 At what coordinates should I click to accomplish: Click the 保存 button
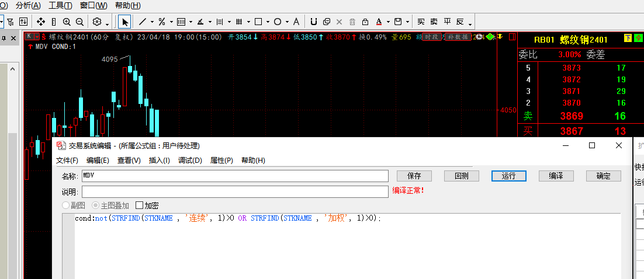(414, 176)
